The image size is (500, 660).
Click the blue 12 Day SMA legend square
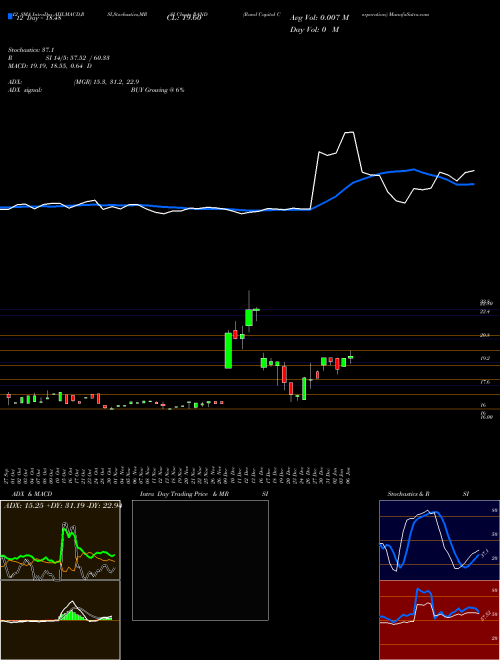[x=10, y=17]
